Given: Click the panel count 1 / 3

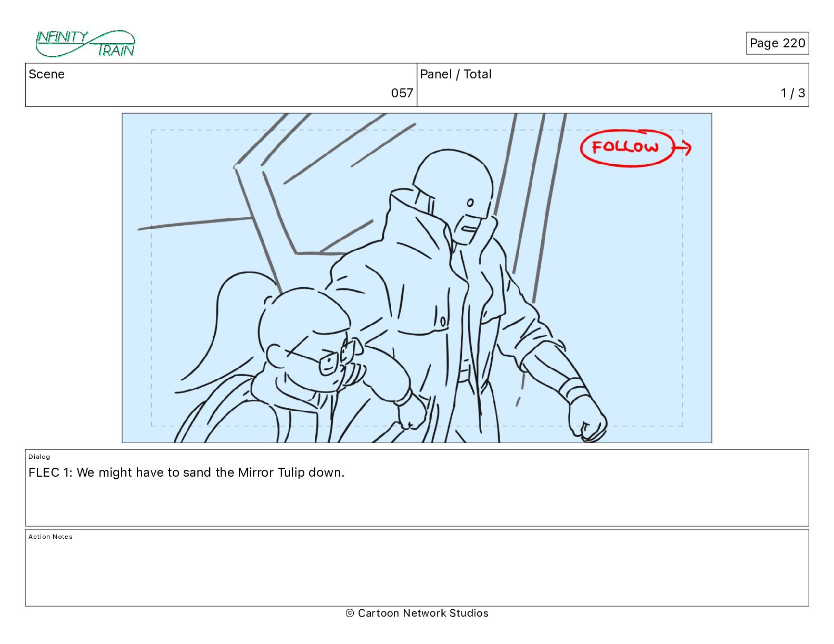Looking at the screenshot, I should [793, 93].
